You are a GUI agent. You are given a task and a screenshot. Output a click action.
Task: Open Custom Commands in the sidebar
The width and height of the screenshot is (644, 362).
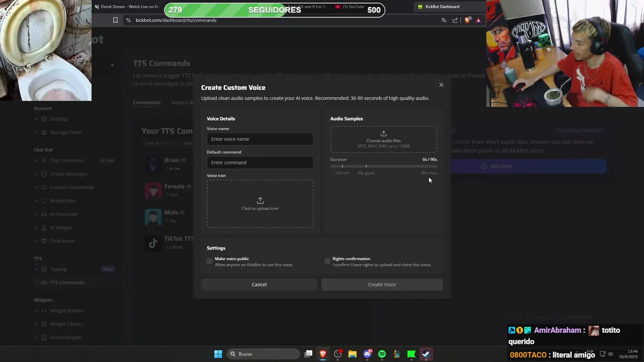[x=72, y=188]
